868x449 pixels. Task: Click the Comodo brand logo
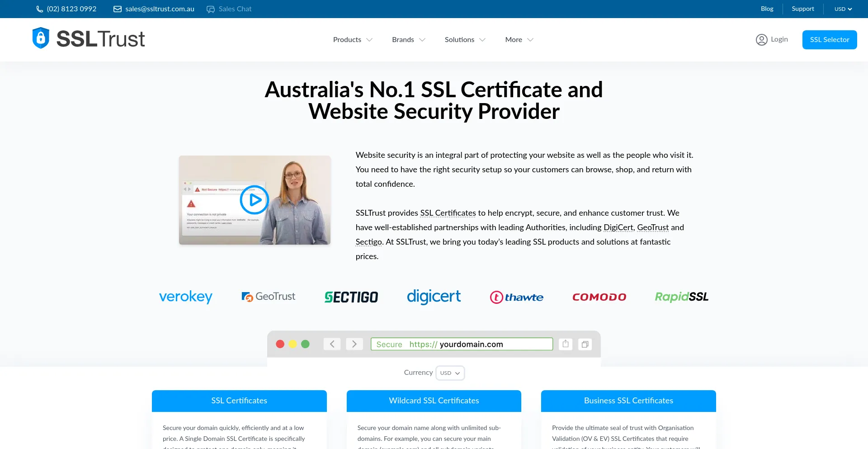(599, 297)
